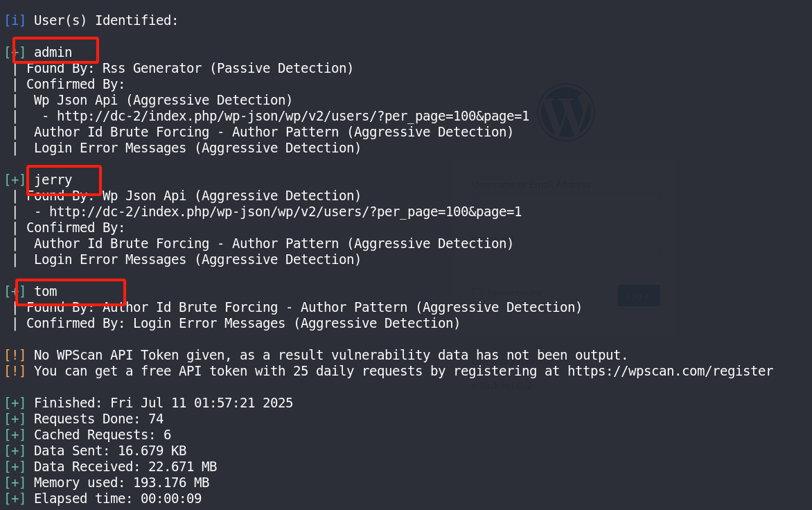Select the highlighted tom username
Viewport: 812px width, 510px height.
pos(46,292)
